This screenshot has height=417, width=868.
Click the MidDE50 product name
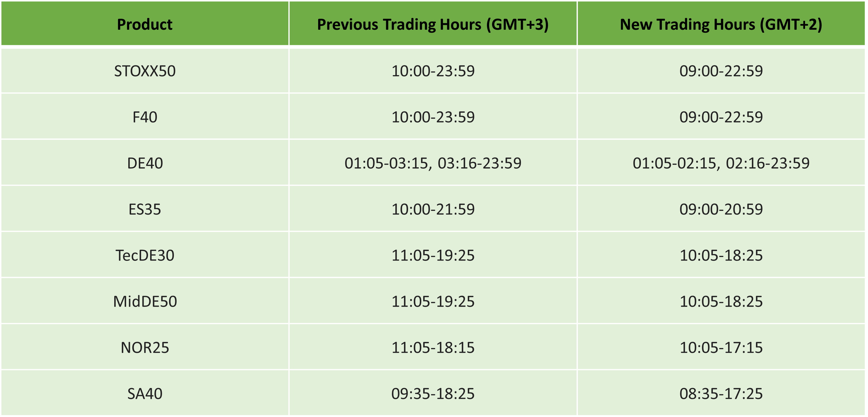[x=144, y=301]
